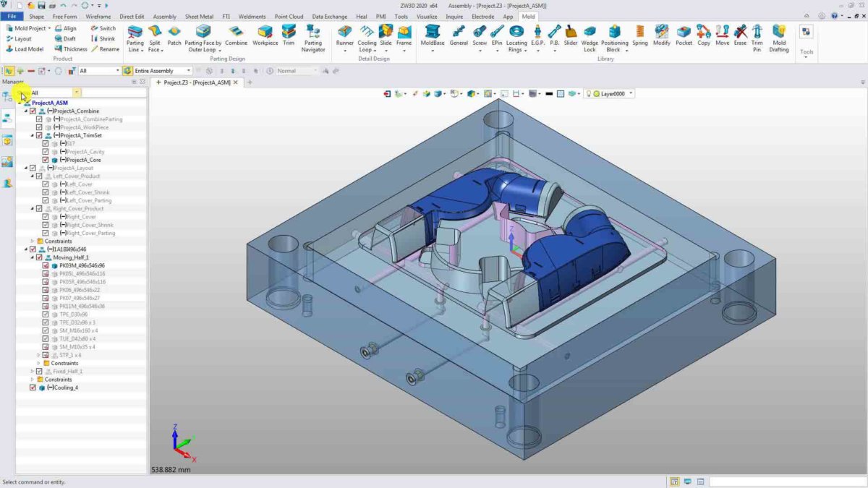
Task: Select Entire Assembly in the combo box
Action: coord(159,70)
